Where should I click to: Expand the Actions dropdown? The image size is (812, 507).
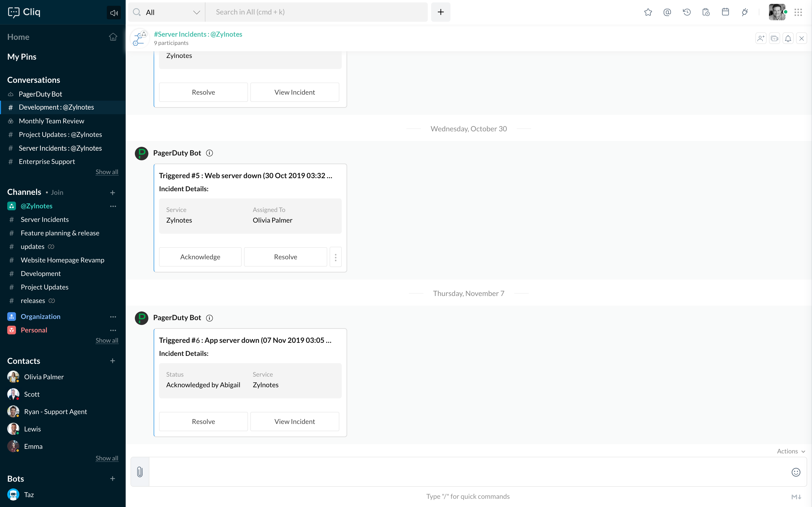coord(790,451)
